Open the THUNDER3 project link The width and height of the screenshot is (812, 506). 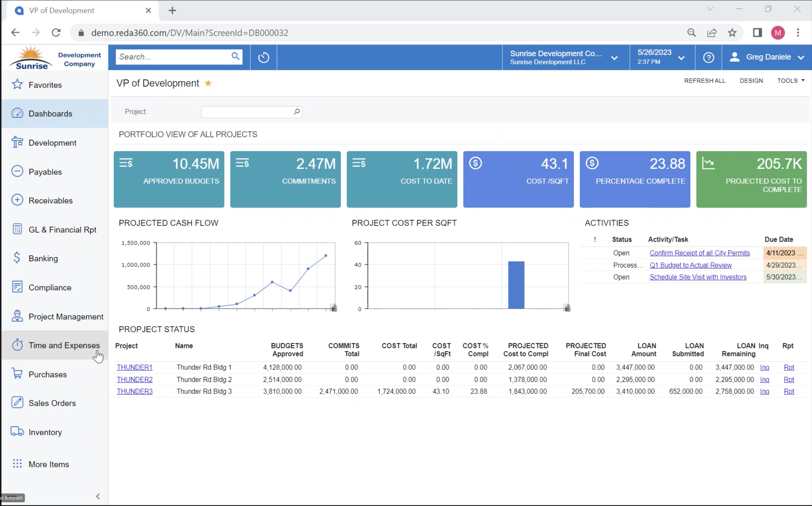click(x=135, y=391)
